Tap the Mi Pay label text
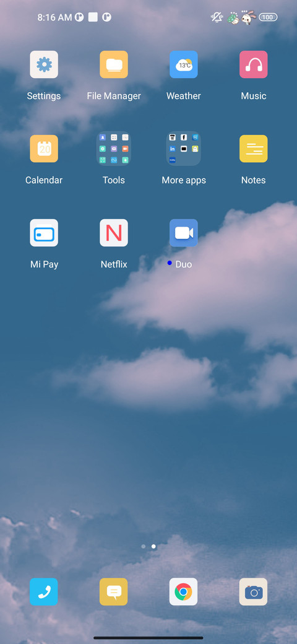297x644 pixels. (x=44, y=264)
